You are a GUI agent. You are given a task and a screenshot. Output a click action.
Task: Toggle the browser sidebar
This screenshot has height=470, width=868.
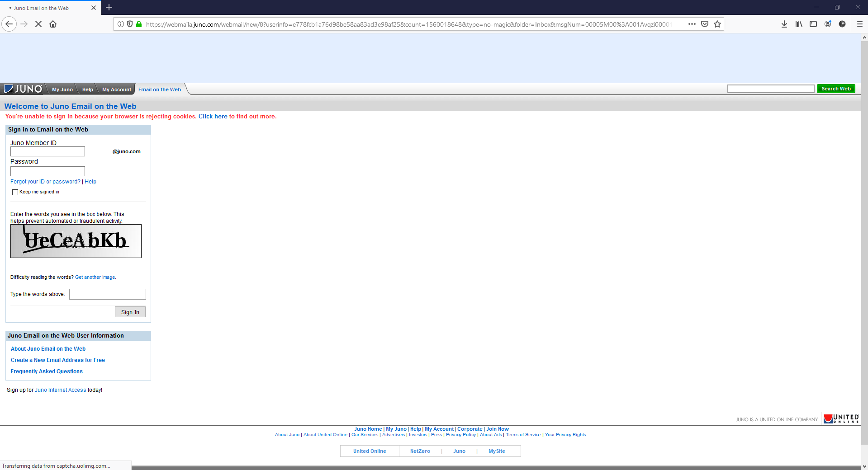(813, 24)
